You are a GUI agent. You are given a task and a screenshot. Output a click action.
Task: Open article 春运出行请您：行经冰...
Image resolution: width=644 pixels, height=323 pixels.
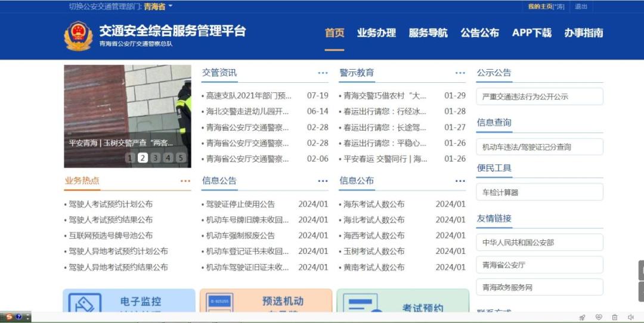pos(385,111)
